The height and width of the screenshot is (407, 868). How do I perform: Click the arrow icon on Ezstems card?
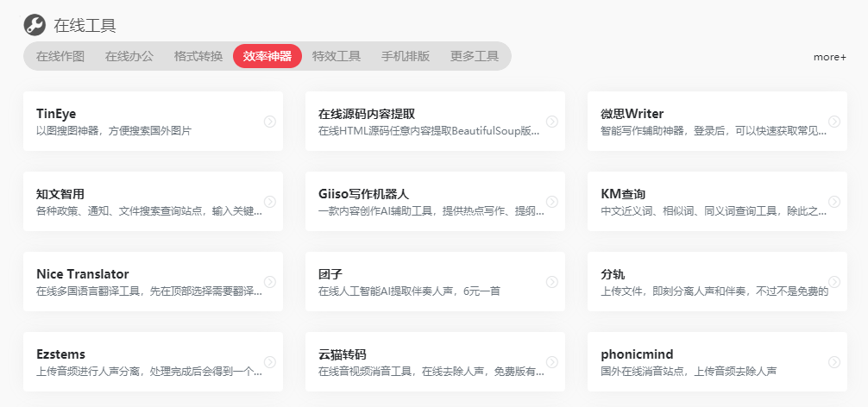click(269, 362)
